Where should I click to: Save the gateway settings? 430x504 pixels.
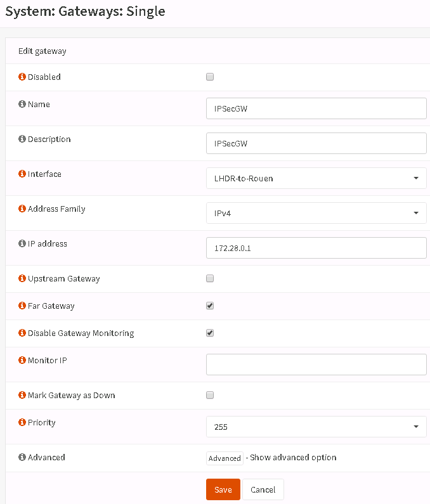(x=223, y=489)
